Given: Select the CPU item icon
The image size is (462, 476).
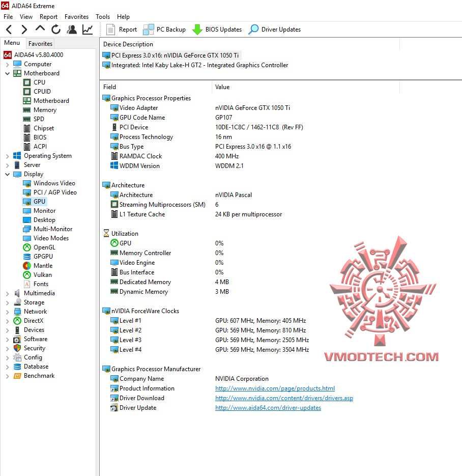Looking at the screenshot, I should pos(27,82).
